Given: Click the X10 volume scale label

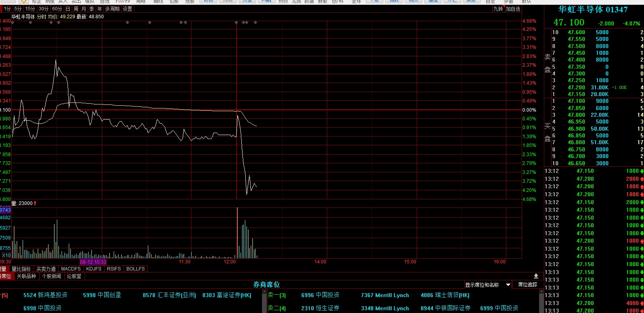Looking at the screenshot, I should point(6,255).
